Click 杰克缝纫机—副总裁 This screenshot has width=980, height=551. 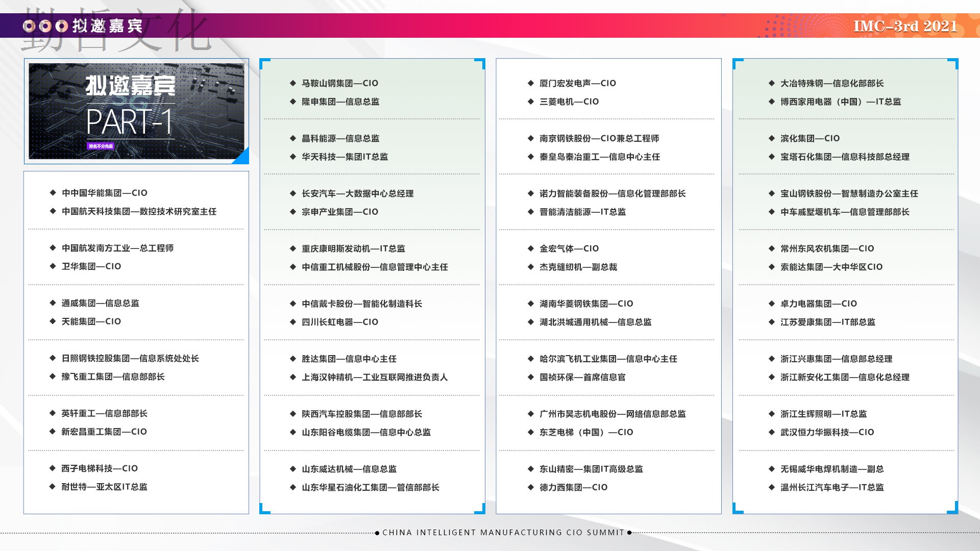578,267
